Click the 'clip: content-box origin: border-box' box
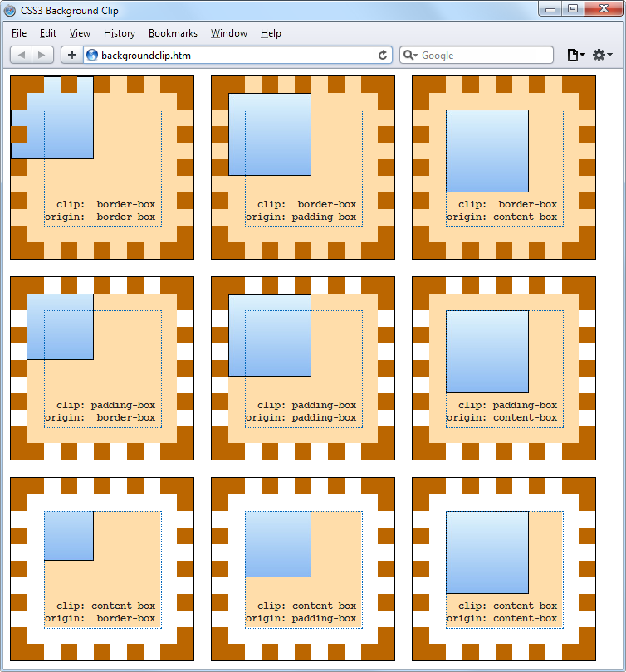Image resolution: width=626 pixels, height=672 pixels. tap(102, 569)
